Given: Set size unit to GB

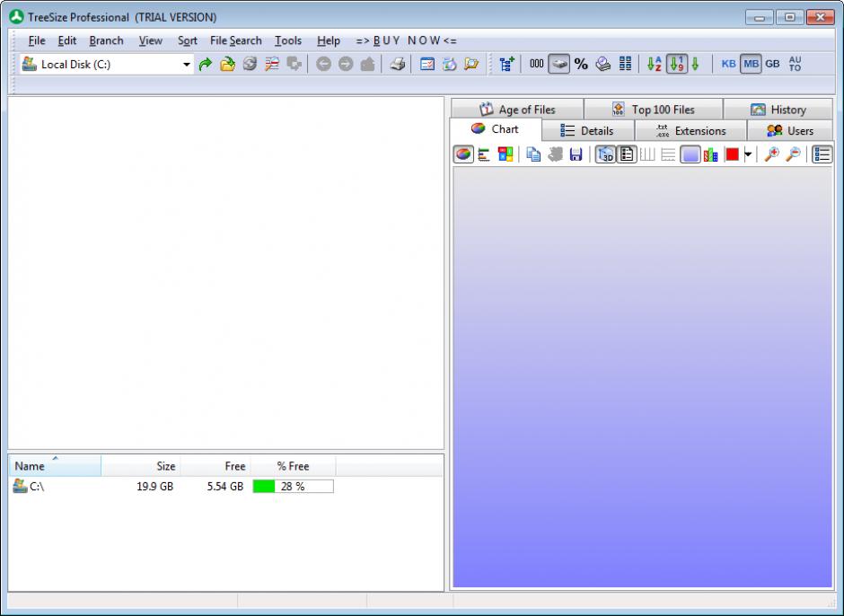Looking at the screenshot, I should pos(772,64).
